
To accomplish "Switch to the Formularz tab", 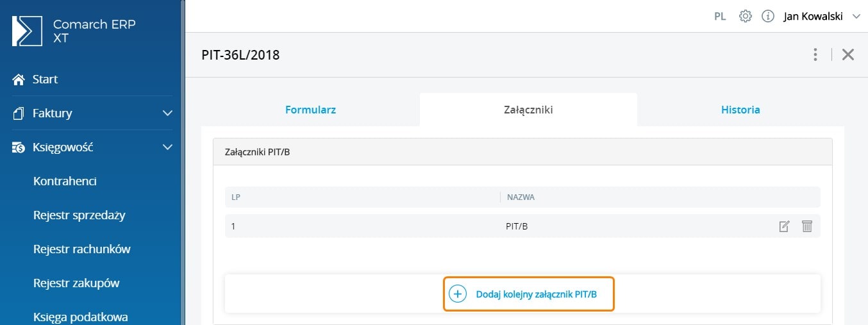I will click(x=310, y=110).
